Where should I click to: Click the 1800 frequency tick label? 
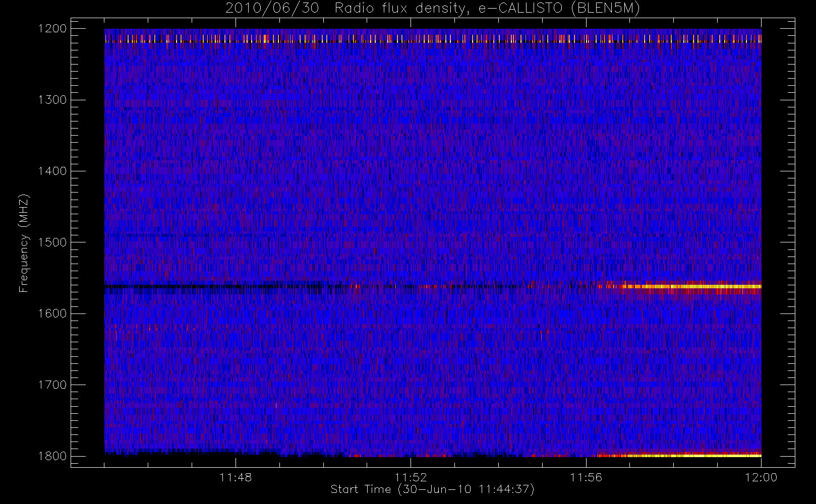52,456
